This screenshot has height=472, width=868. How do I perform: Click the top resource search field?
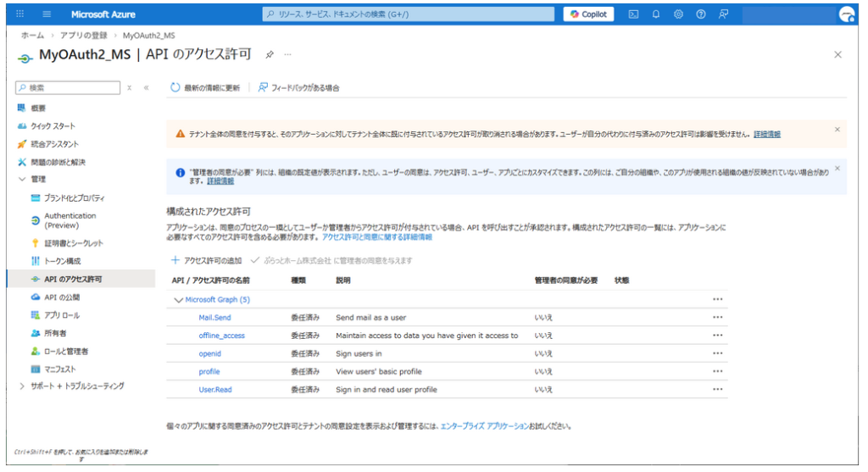(407, 14)
